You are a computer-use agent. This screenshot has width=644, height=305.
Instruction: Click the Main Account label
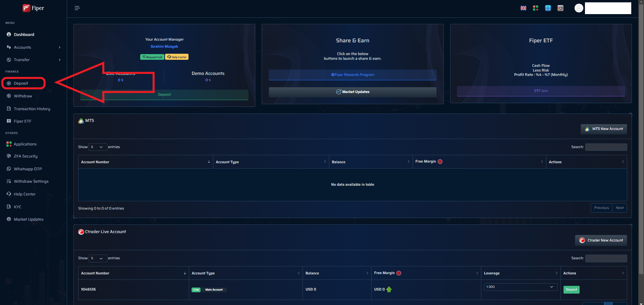214,290
